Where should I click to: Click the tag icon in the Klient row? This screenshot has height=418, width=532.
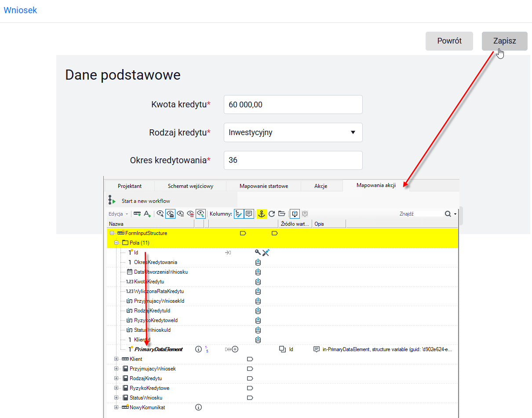250,359
